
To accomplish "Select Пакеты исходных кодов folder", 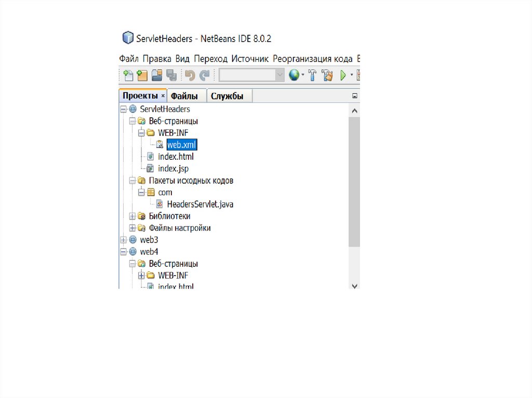I will [x=191, y=181].
